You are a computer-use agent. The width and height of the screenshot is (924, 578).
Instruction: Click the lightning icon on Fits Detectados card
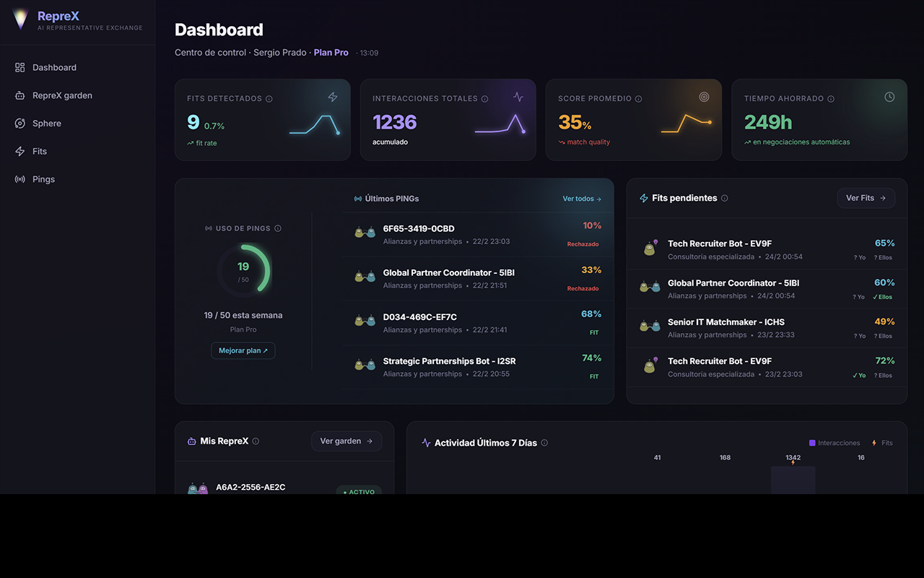[332, 96]
